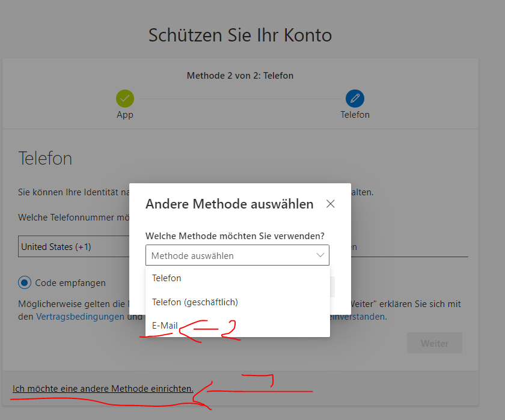Click the green checkmark App step icon
This screenshot has width=505, height=420.
click(124, 99)
